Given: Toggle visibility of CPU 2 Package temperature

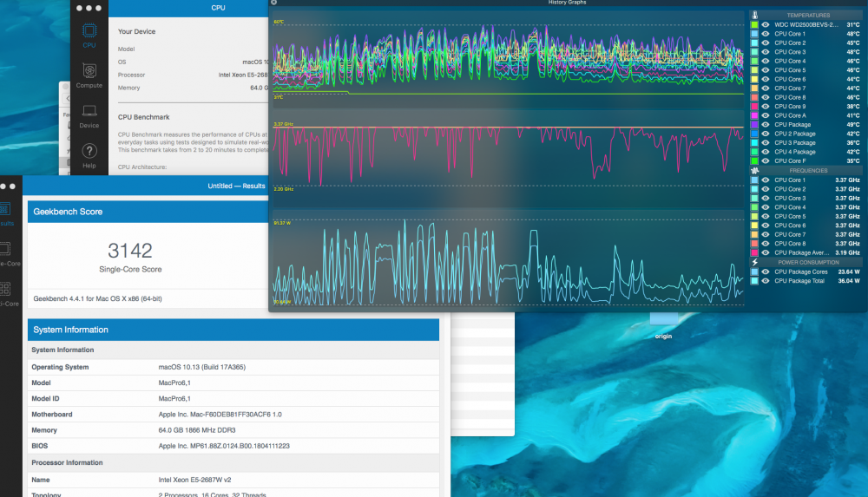Looking at the screenshot, I should [766, 134].
